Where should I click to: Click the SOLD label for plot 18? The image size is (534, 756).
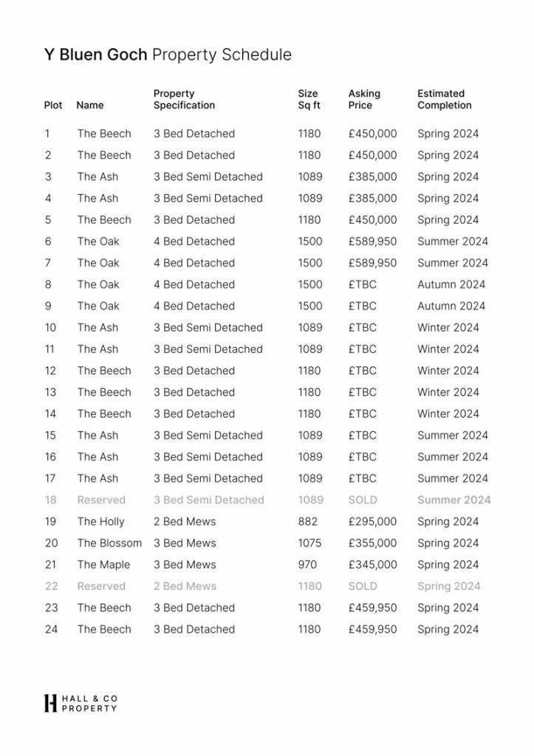pyautogui.click(x=363, y=500)
